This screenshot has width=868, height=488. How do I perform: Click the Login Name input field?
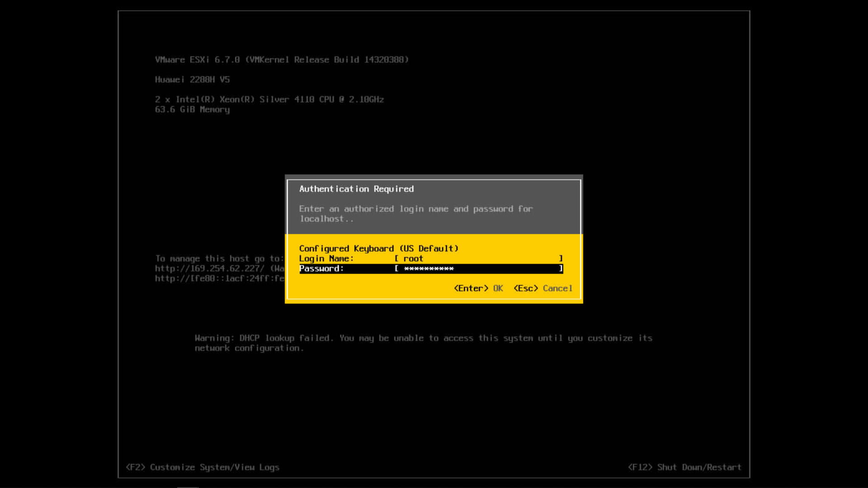[478, 258]
